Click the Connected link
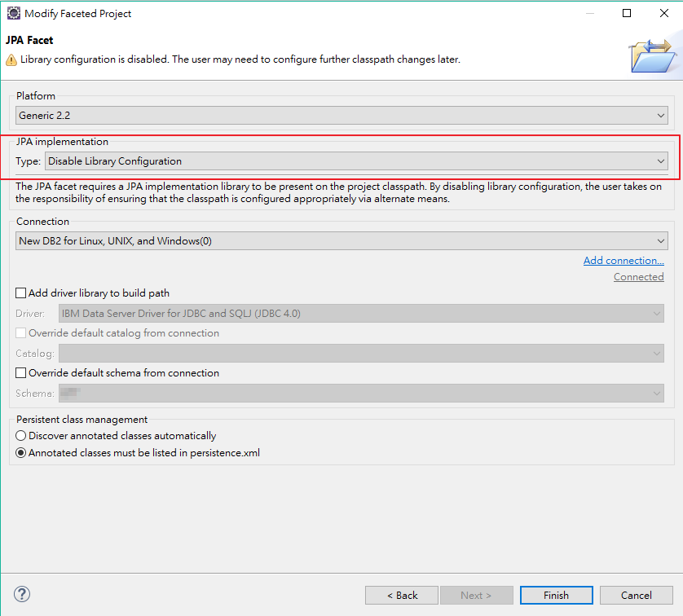Image resolution: width=683 pixels, height=616 pixels. click(x=638, y=276)
